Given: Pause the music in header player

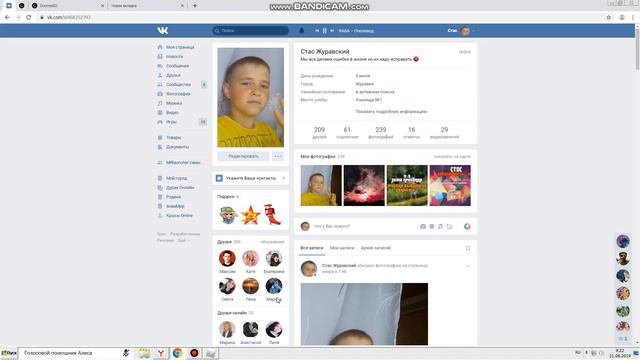Looking at the screenshot, I should click(324, 31).
